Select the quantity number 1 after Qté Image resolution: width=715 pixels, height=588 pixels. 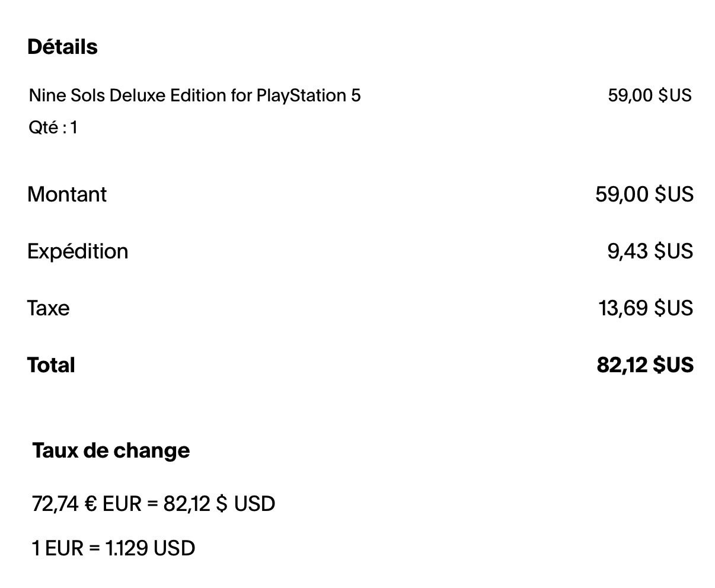(x=74, y=127)
